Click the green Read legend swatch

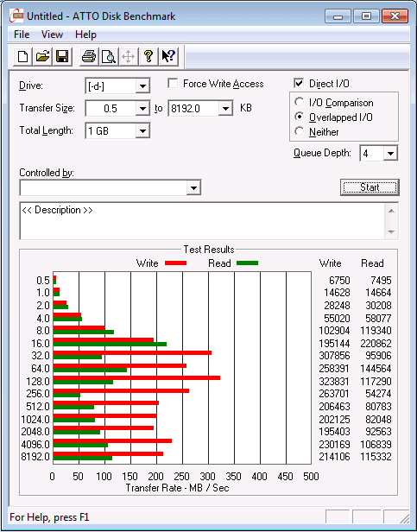[x=247, y=263]
